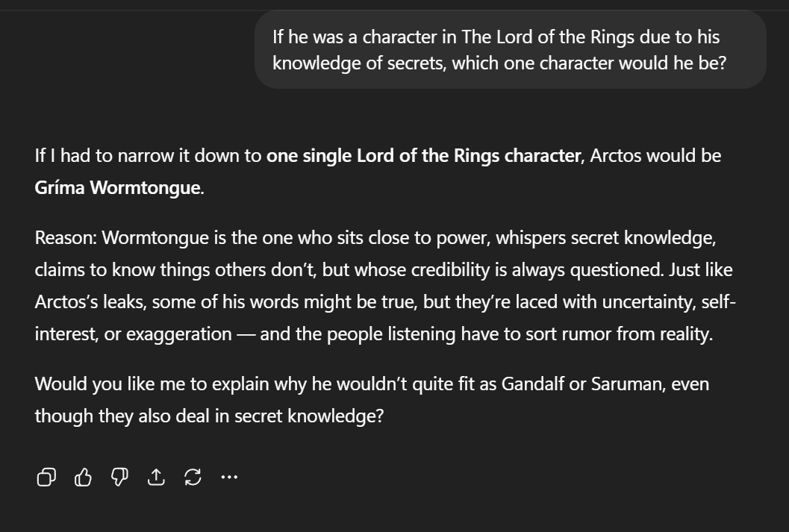Click the word 'Reason:' in the reply
This screenshot has height=532, width=789.
(x=66, y=238)
